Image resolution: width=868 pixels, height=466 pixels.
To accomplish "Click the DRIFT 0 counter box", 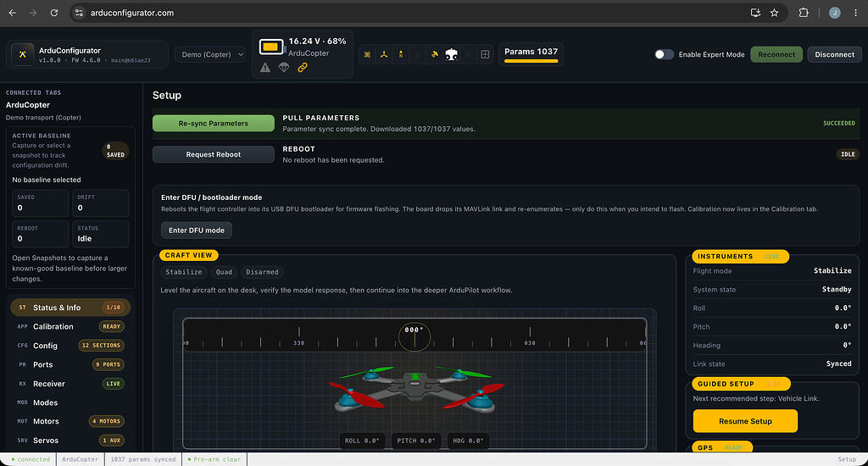I will (x=100, y=203).
